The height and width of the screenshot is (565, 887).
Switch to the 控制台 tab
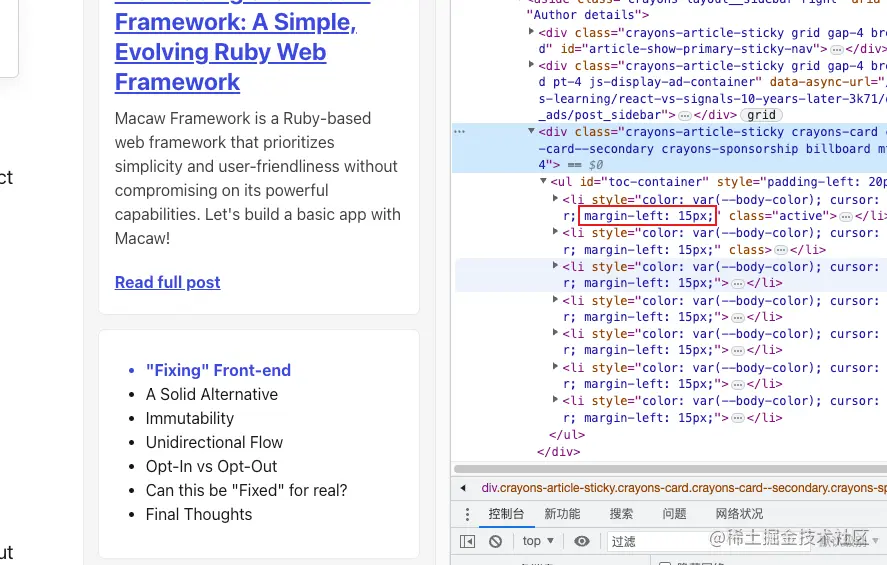tap(506, 514)
